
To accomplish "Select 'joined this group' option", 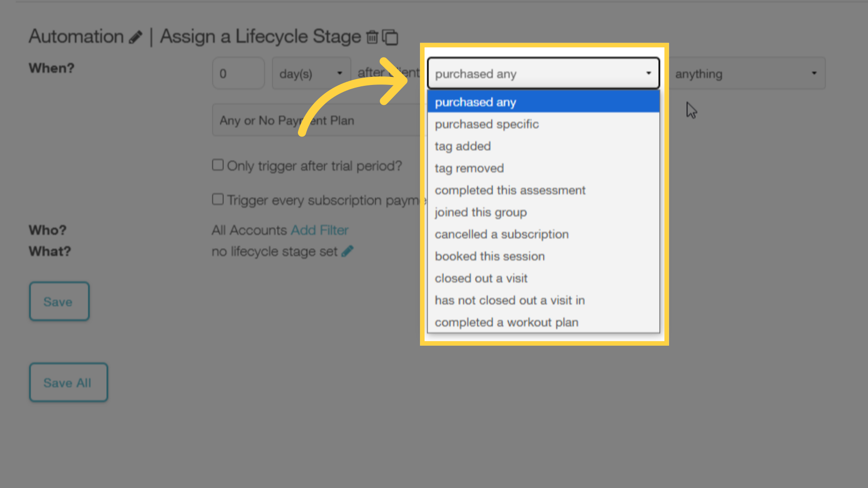I will pos(481,212).
